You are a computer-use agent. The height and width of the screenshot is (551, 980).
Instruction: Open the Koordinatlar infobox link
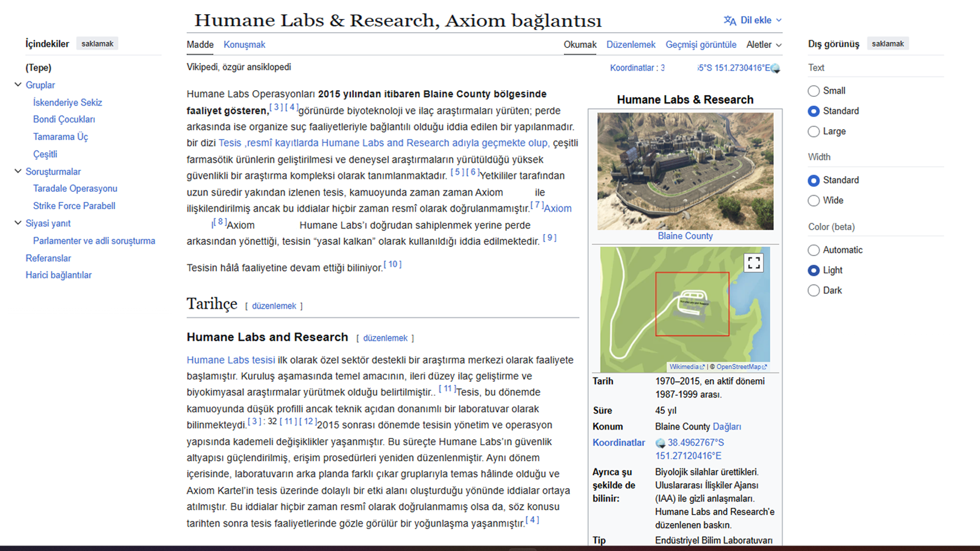[619, 443]
